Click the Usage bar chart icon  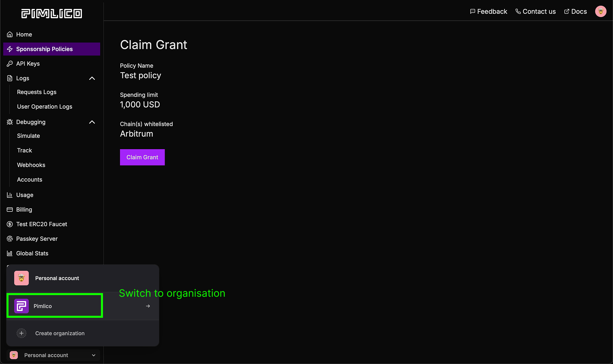click(10, 195)
